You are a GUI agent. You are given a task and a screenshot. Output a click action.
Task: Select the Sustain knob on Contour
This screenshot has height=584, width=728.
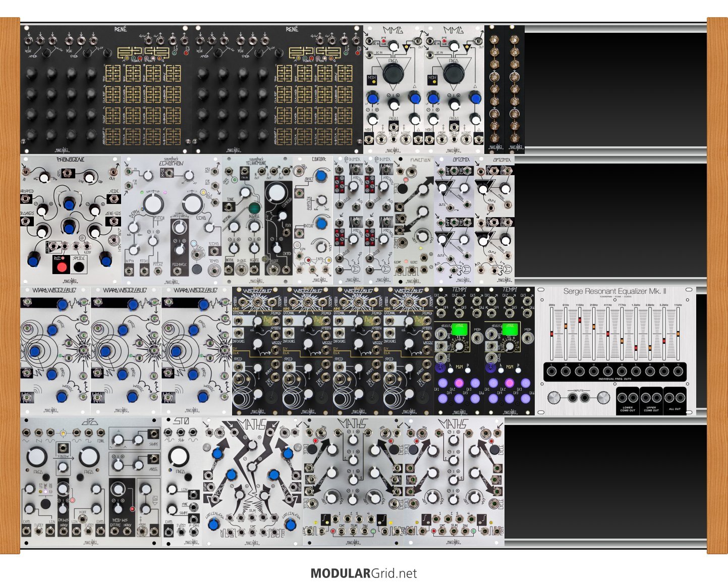[x=321, y=200]
